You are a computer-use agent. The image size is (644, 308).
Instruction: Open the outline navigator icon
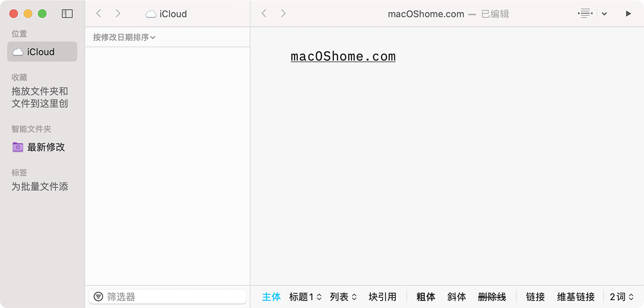(x=585, y=14)
